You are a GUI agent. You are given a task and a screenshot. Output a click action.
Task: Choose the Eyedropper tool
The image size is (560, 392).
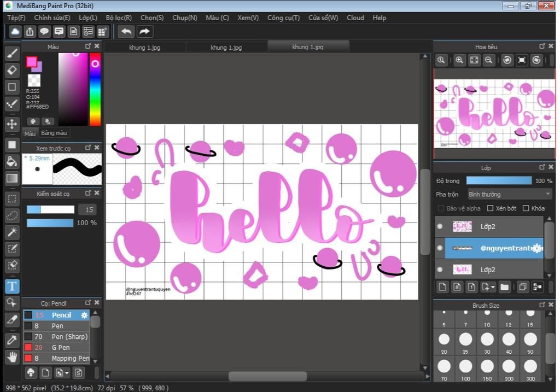point(12,340)
